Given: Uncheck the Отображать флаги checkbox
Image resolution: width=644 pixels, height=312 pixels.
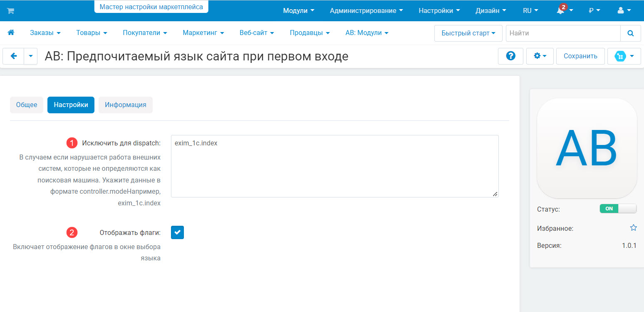Looking at the screenshot, I should 177,232.
